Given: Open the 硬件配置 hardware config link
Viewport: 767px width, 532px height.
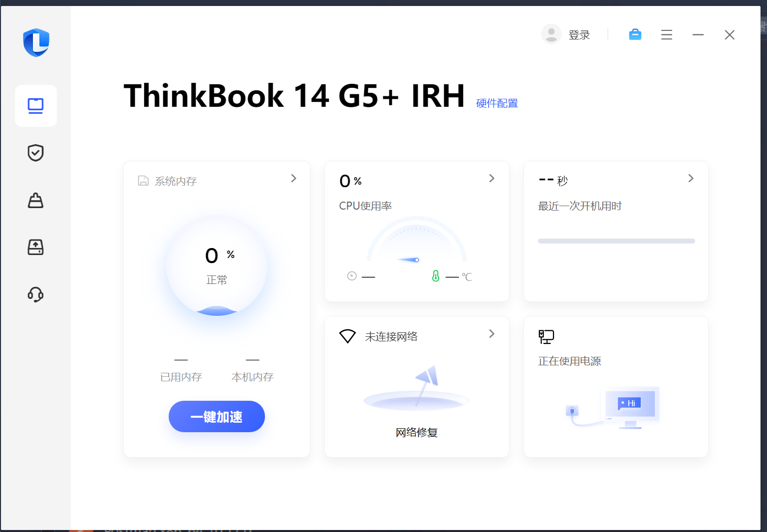Looking at the screenshot, I should point(497,103).
